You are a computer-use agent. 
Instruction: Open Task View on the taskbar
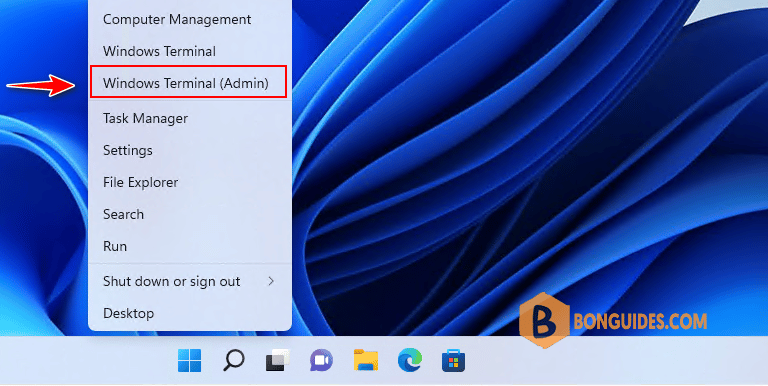point(278,361)
